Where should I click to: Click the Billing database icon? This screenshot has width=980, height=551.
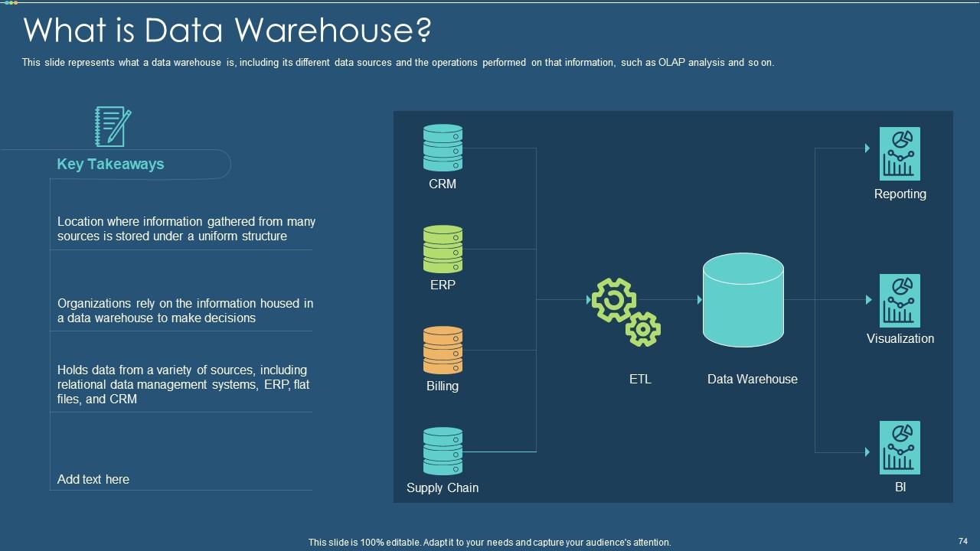pyautogui.click(x=443, y=349)
